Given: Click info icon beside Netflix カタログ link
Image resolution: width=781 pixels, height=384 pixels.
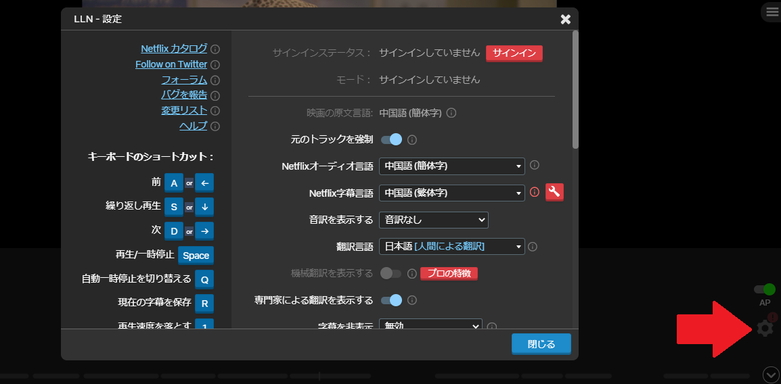Looking at the screenshot, I should click(215, 49).
